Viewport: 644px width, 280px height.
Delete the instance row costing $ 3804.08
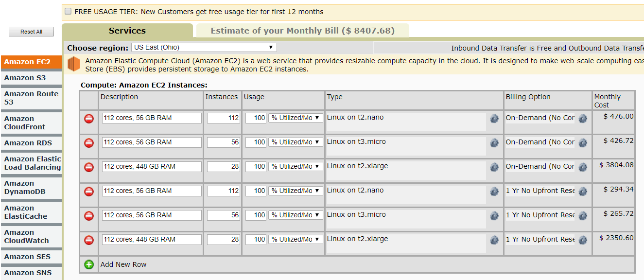[89, 167]
